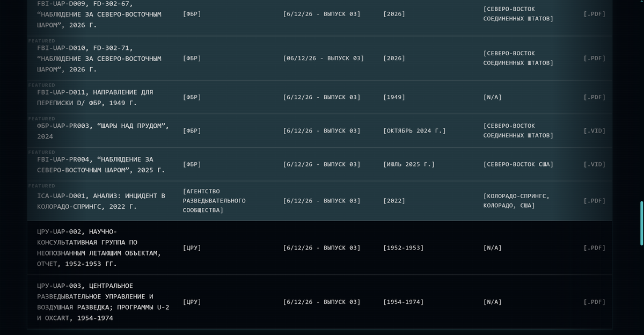
Task: Click release date cell in FBI-UAP-D009 row
Action: pos(322,14)
